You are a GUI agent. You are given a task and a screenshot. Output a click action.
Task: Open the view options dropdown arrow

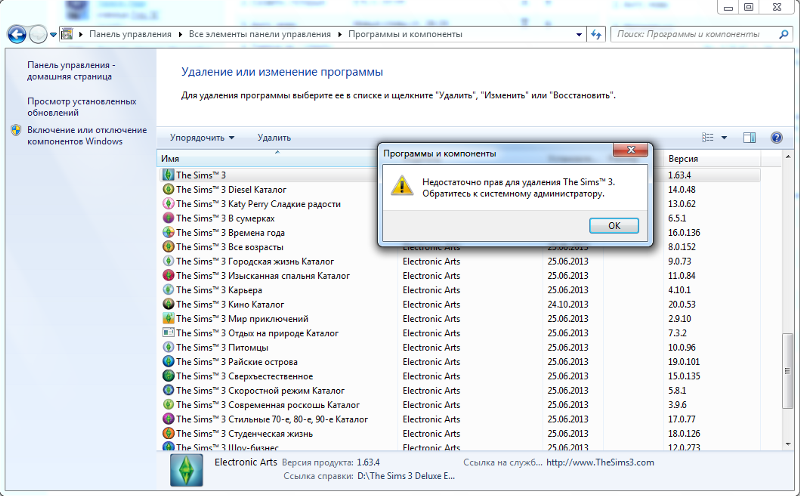724,137
